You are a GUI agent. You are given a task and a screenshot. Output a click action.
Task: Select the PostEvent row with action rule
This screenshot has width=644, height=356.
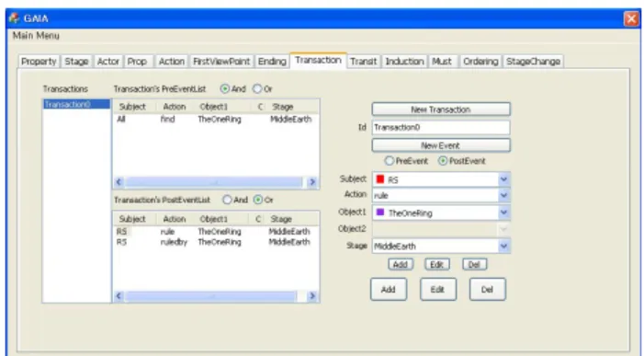click(216, 232)
